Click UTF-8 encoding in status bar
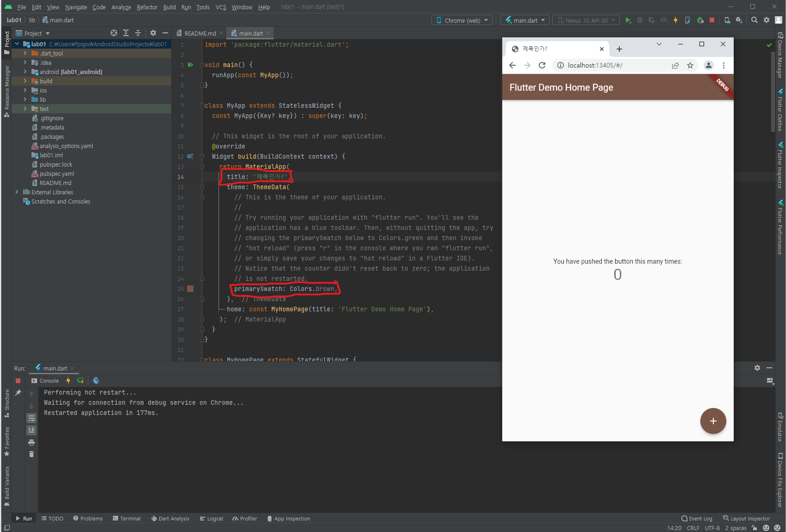This screenshot has height=532, width=786. click(712, 528)
